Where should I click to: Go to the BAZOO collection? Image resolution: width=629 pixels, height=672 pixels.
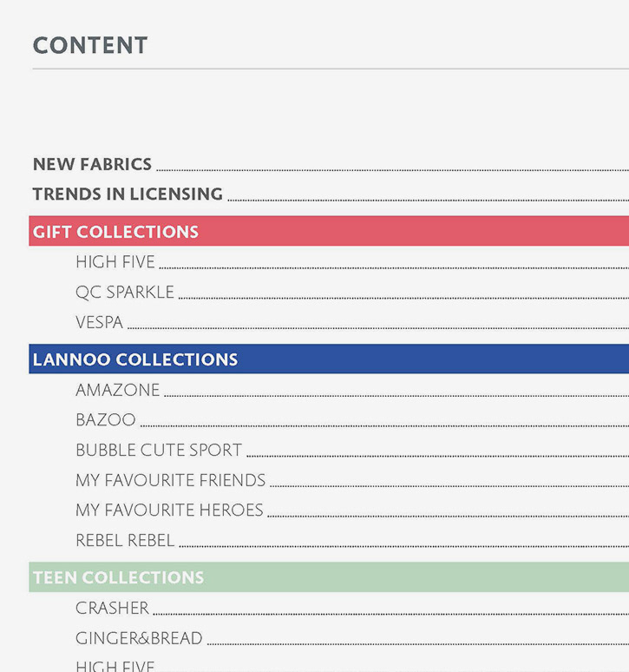[106, 420]
